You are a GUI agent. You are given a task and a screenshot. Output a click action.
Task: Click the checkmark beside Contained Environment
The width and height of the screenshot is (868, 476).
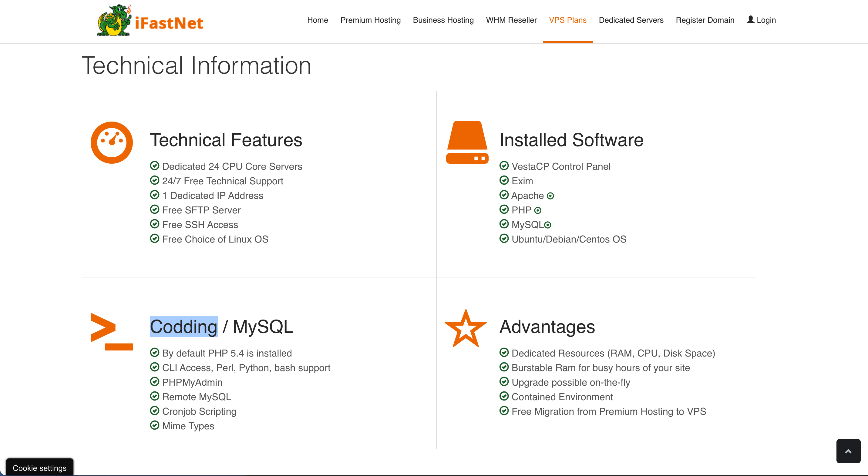pyautogui.click(x=504, y=396)
